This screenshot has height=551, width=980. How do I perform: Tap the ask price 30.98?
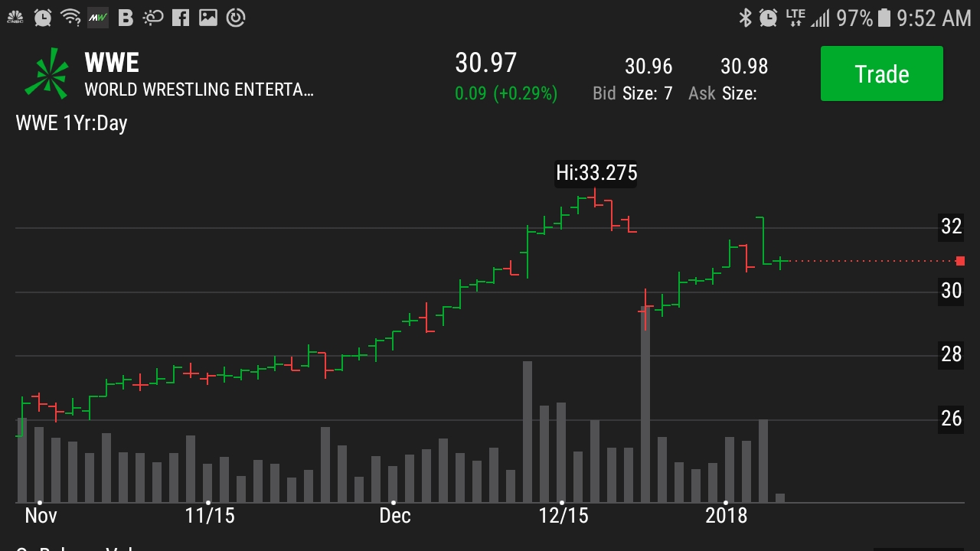744,67
